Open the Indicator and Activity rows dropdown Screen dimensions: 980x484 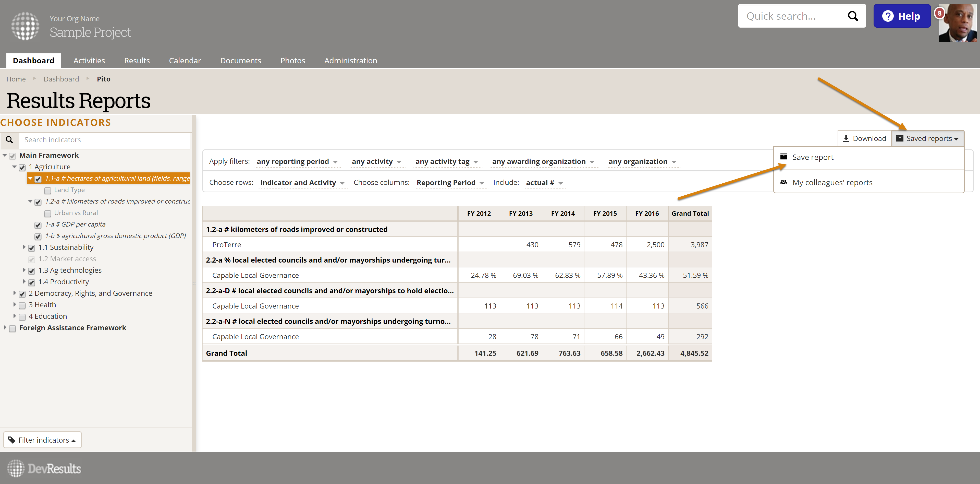[302, 183]
